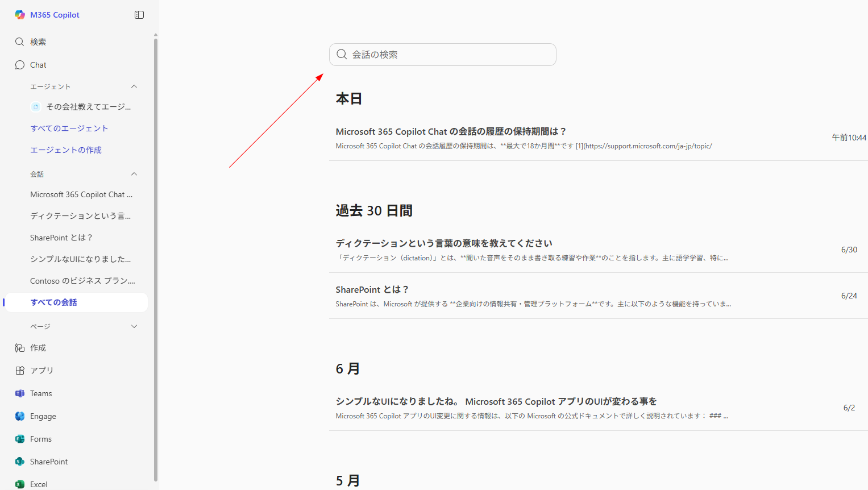This screenshot has width=868, height=490.
Task: Open sidebar conversation Microsoft 365 Copilot Chat ...
Action: point(81,194)
